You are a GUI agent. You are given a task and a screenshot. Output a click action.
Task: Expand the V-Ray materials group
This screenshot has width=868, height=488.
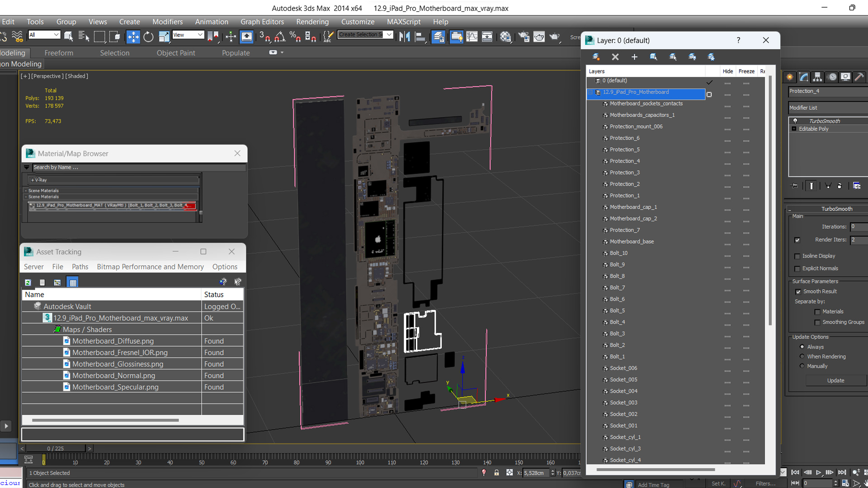(x=33, y=180)
